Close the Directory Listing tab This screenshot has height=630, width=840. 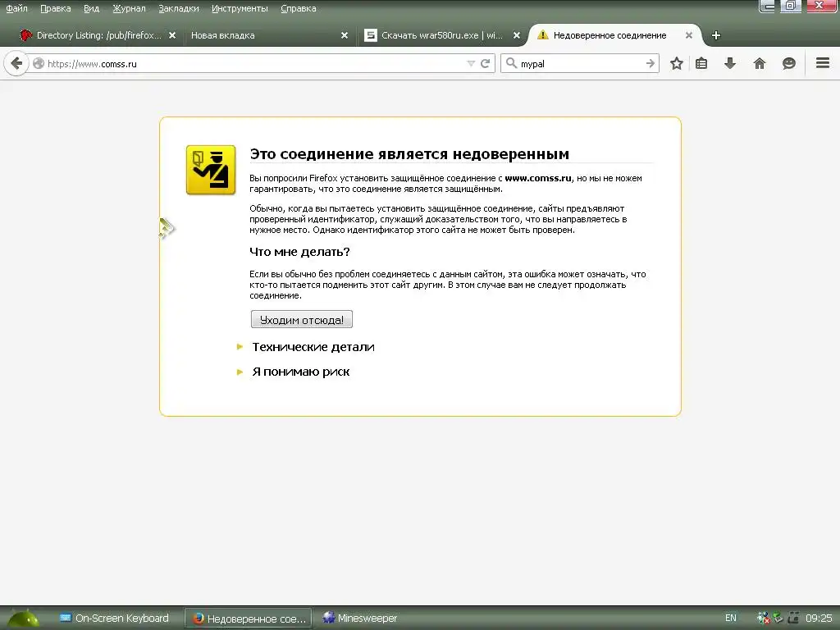[x=172, y=35]
